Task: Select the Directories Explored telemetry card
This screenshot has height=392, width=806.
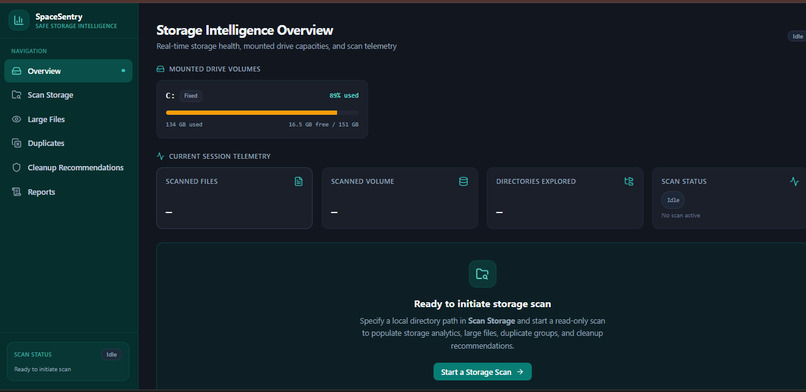Action: 565,198
